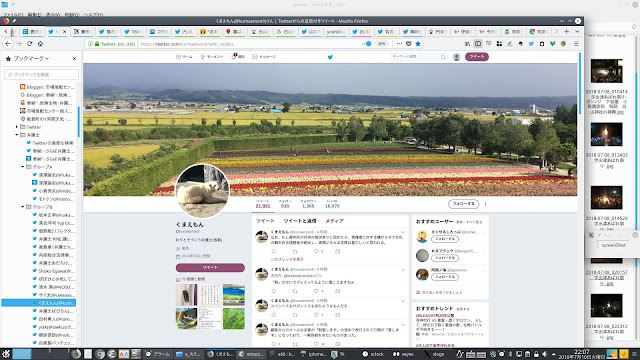Toggle the Firefox sidebar button in the toolbar
Screen dimensions: 640x360
pos(478,44)
